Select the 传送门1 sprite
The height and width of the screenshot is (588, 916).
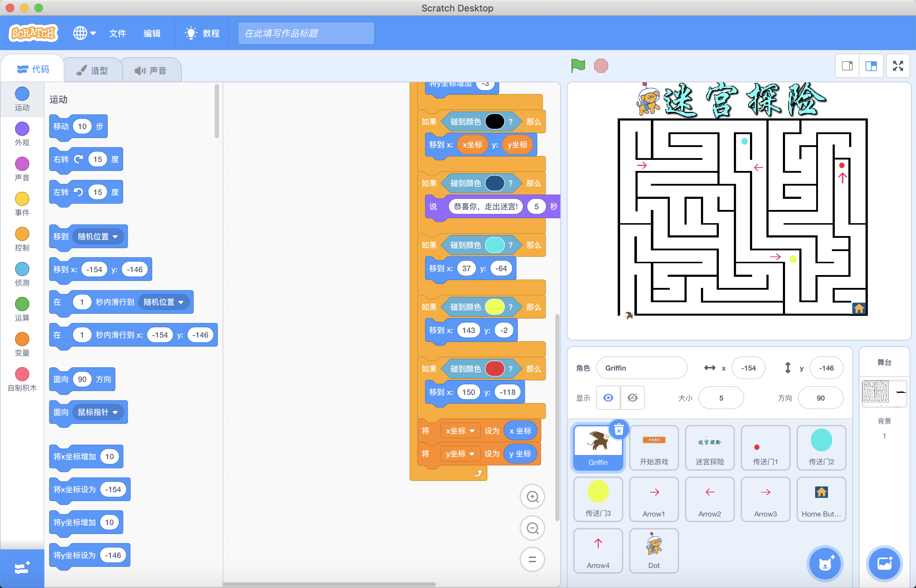click(765, 447)
